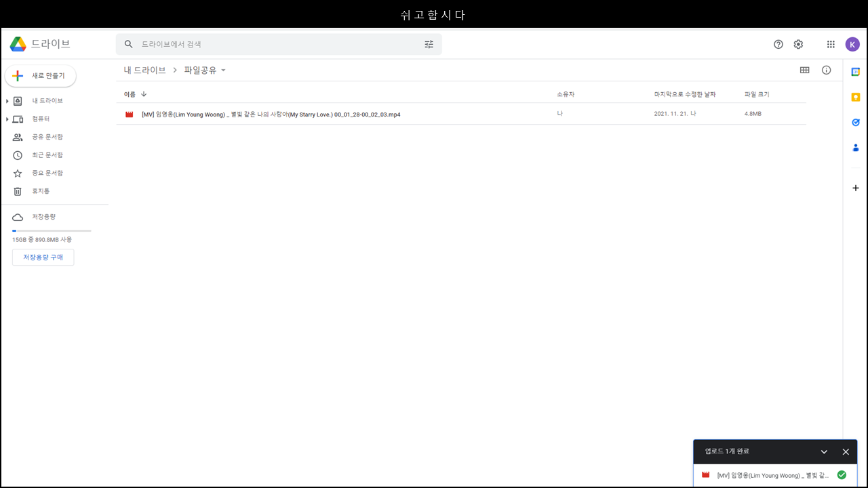
Task: Open 컴퓨터 in sidebar
Action: click(41, 119)
